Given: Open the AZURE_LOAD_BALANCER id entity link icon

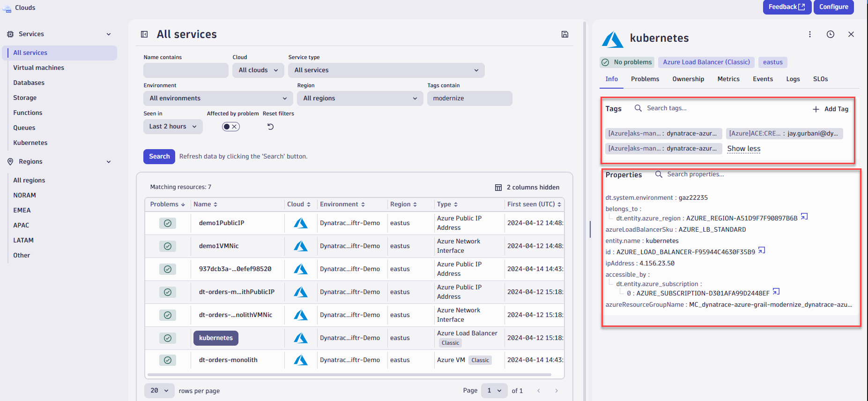Looking at the screenshot, I should pos(762,250).
